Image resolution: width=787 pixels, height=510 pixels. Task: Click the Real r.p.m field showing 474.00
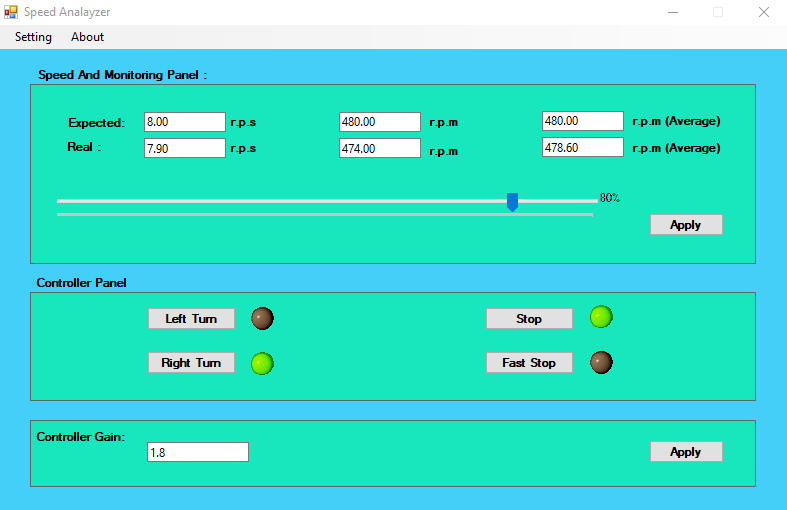(380, 148)
